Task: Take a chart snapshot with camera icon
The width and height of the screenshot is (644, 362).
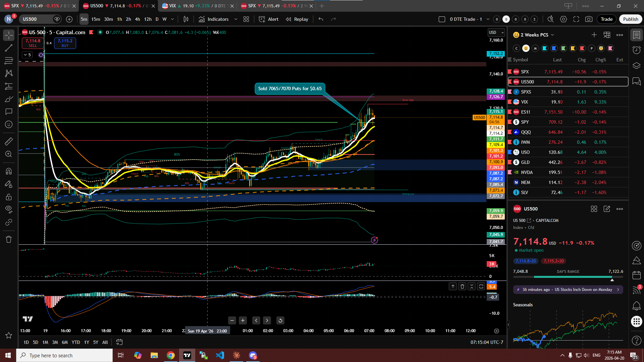Action: tap(589, 19)
